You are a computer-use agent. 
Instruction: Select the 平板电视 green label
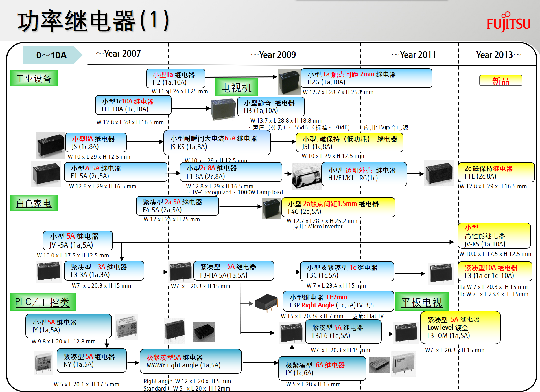(x=422, y=302)
